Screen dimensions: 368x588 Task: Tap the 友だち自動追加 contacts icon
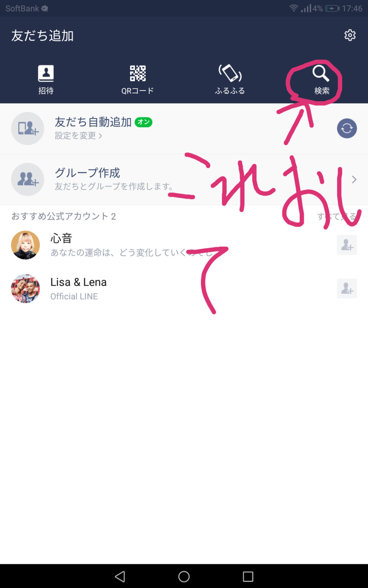[28, 128]
